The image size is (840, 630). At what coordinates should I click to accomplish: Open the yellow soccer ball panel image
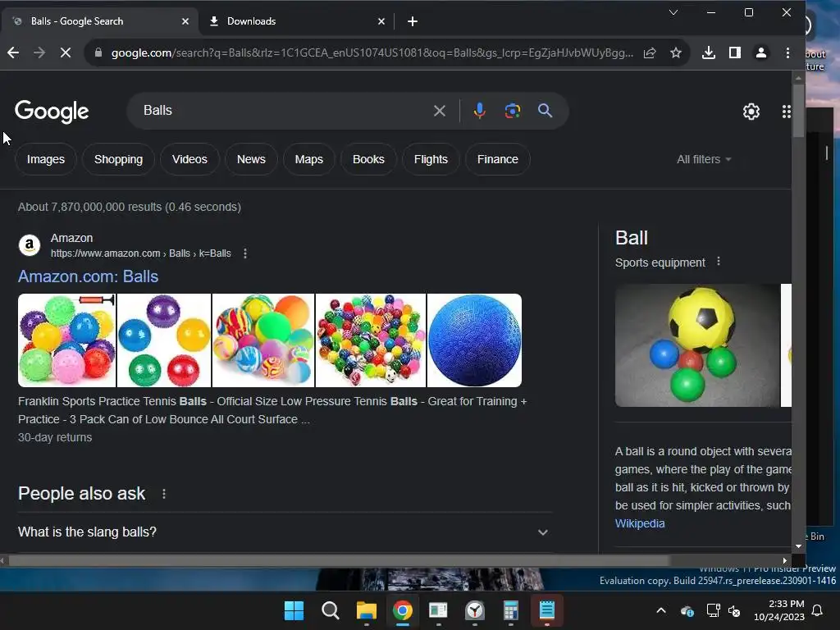click(697, 345)
